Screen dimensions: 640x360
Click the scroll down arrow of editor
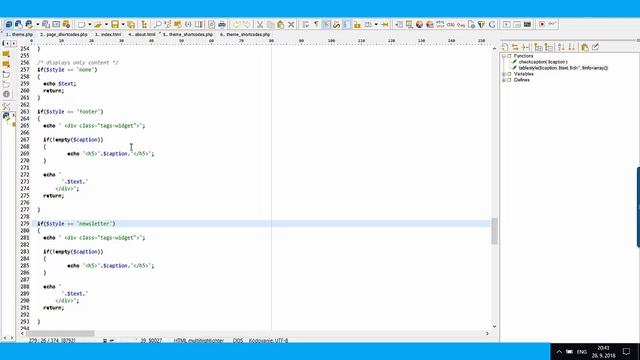(x=494, y=327)
